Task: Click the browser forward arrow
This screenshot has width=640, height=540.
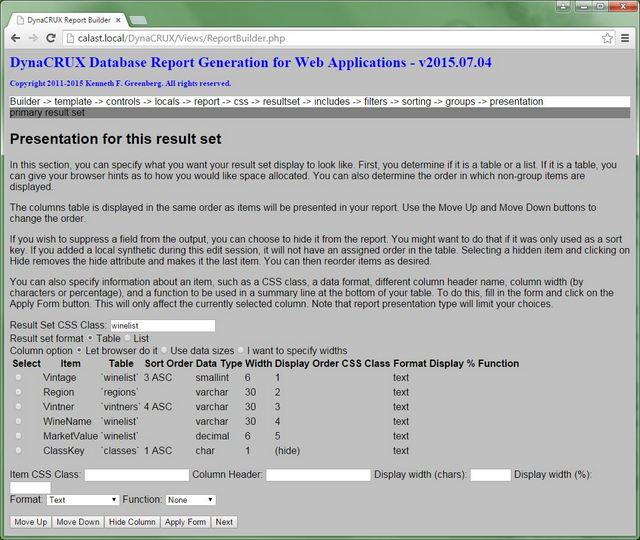Action: 33,38
